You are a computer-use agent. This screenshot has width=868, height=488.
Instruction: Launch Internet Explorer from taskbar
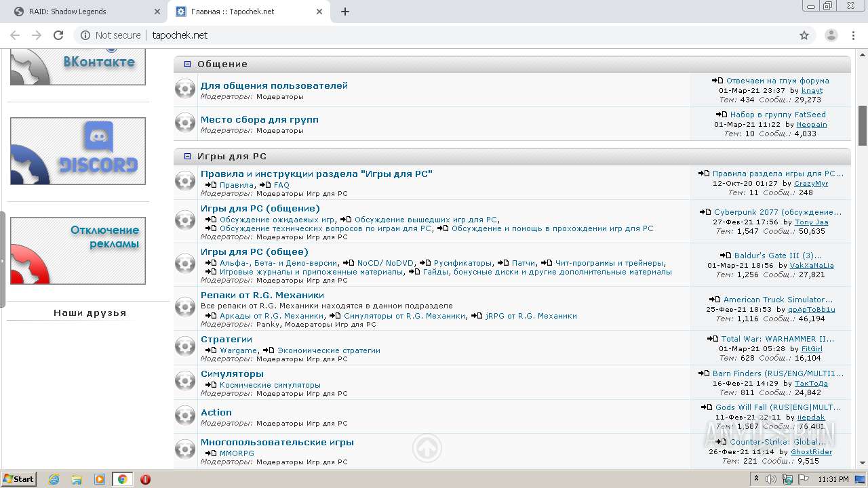pyautogui.click(x=54, y=479)
